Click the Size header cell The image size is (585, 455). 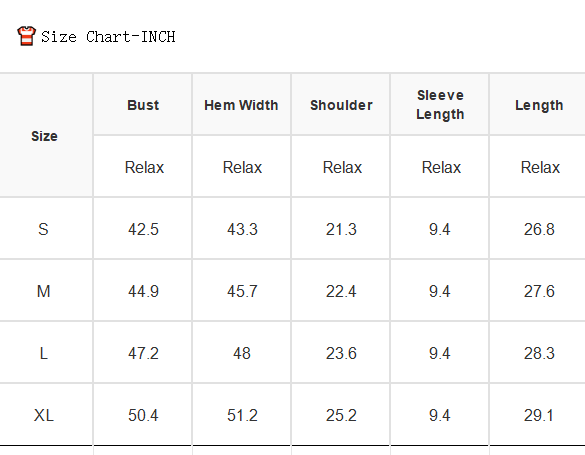tap(44, 136)
